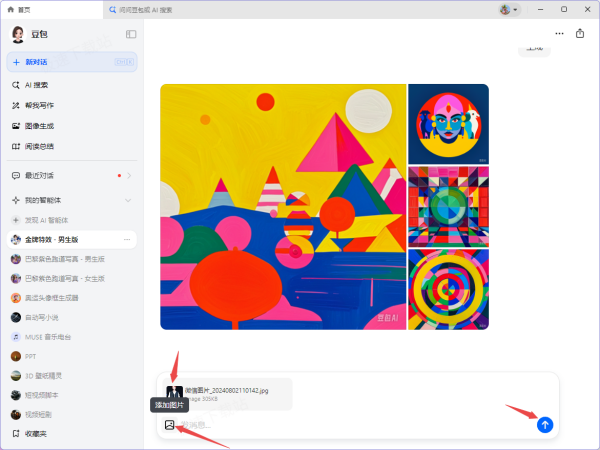The width and height of the screenshot is (600, 450).
Task: Click the add image icon in input box
Action: tap(169, 425)
